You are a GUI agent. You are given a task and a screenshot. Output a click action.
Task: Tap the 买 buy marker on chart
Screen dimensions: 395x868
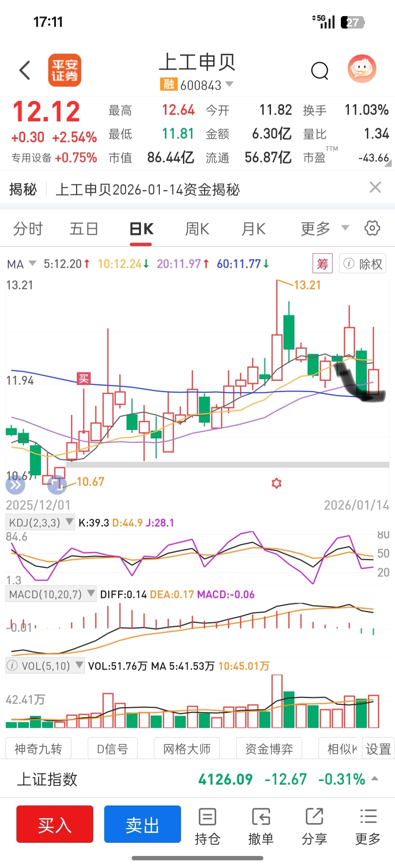pyautogui.click(x=83, y=378)
